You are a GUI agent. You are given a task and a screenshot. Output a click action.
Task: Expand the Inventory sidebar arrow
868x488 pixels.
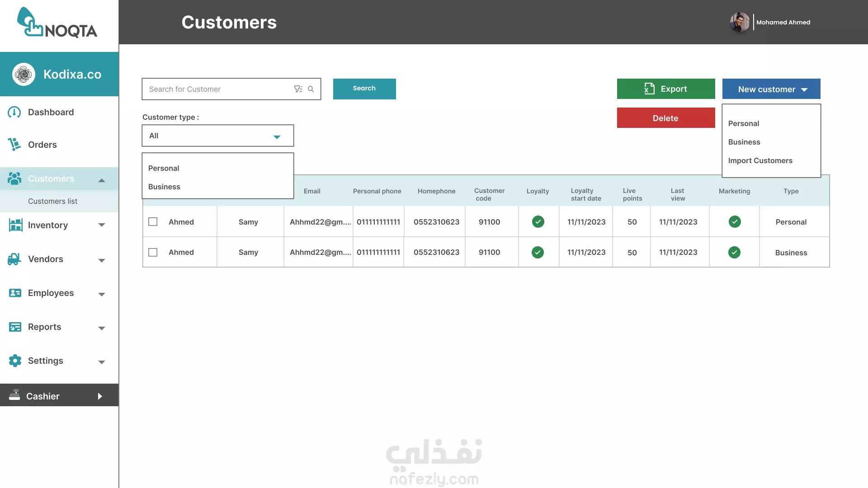coord(102,225)
